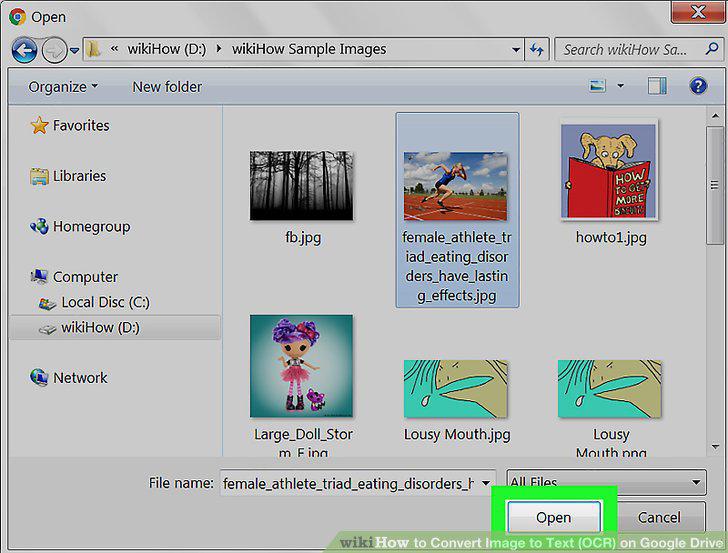Select Favorites in navigation pane
The height and width of the screenshot is (553, 728).
click(81, 125)
